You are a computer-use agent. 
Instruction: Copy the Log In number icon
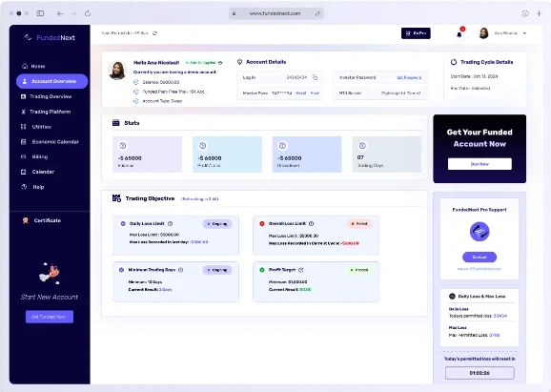(x=315, y=77)
